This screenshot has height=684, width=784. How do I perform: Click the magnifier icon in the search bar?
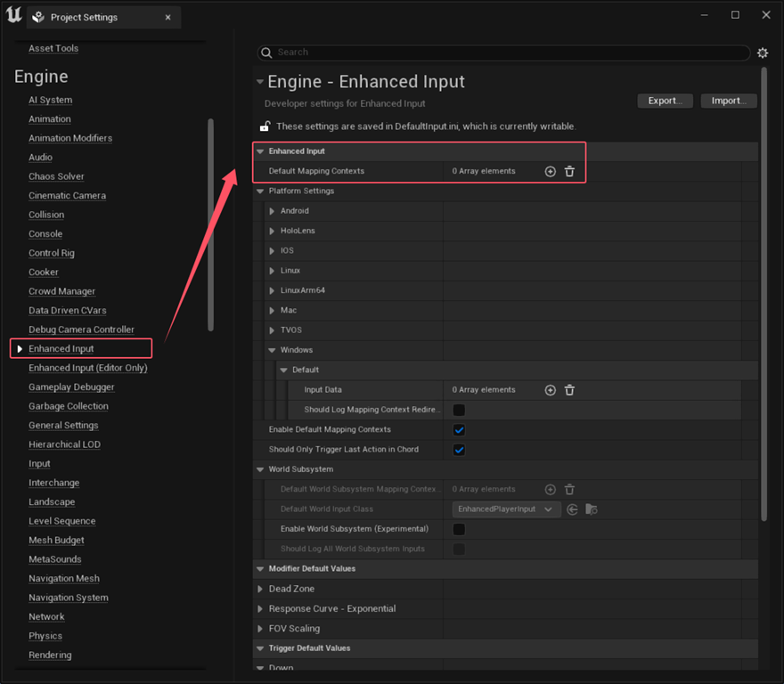(266, 53)
